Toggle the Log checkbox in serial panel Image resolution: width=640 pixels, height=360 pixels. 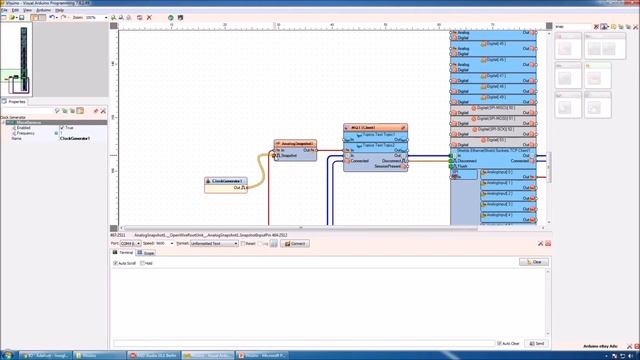[x=260, y=244]
